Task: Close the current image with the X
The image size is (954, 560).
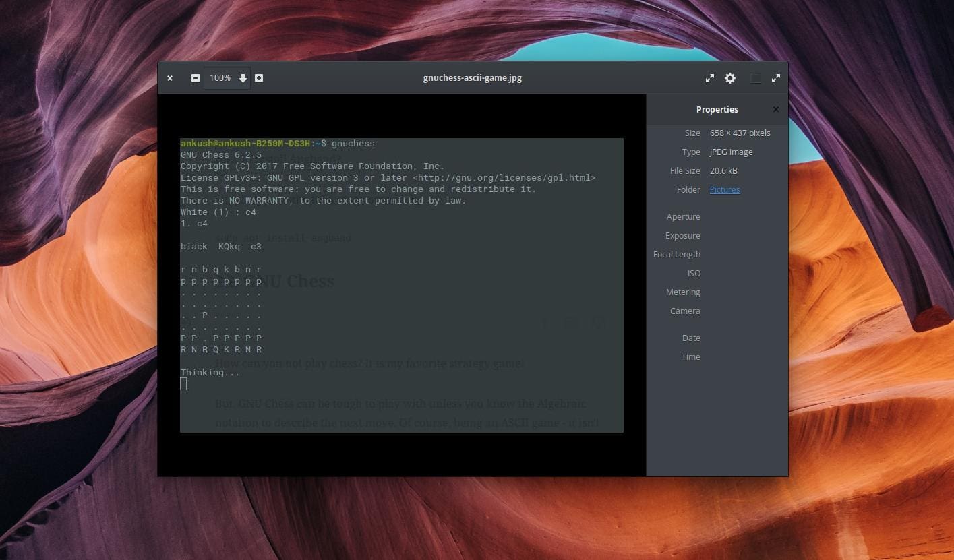Action: [170, 77]
